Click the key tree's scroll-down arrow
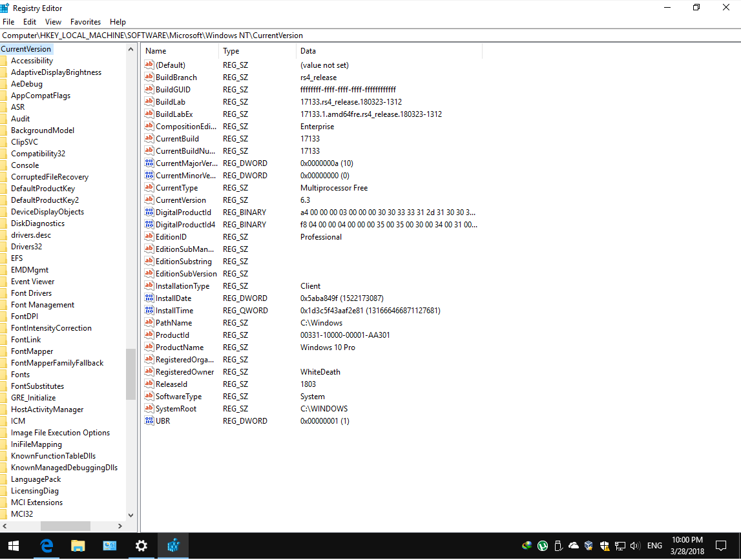Image resolution: width=741 pixels, height=560 pixels. [131, 515]
